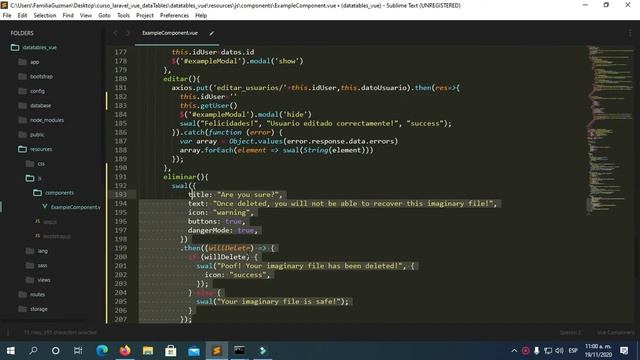The height and width of the screenshot is (360, 640).
Task: Open the Selection menu
Action: tap(45, 16)
